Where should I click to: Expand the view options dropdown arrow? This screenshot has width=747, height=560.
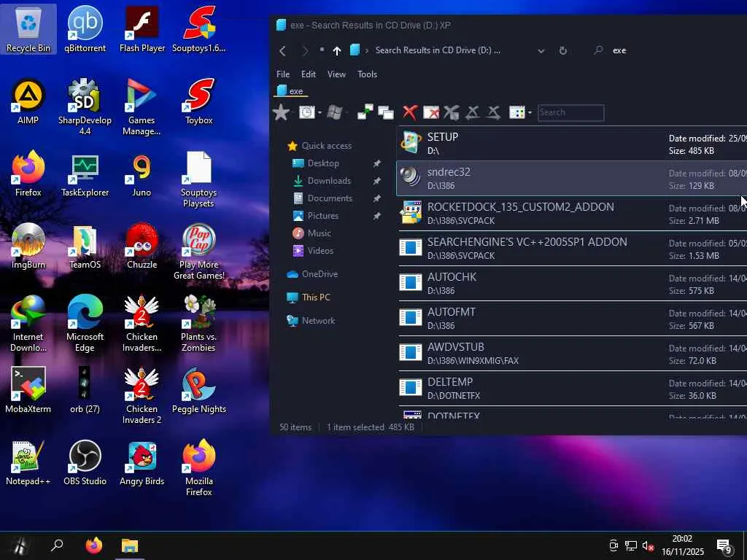(530, 113)
